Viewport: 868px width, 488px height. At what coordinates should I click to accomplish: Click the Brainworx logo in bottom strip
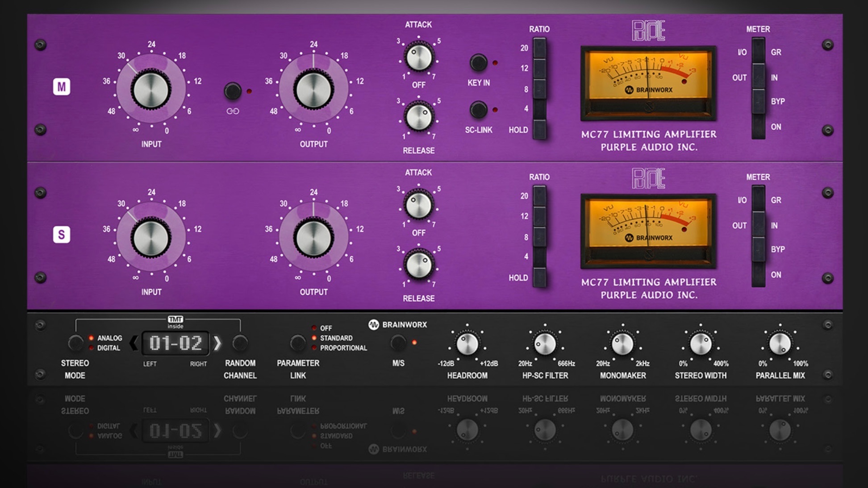(x=397, y=325)
